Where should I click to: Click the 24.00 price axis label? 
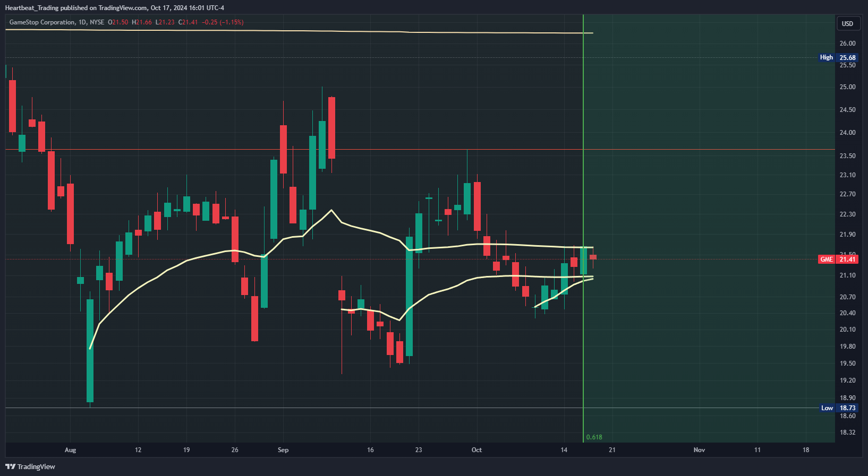[848, 133]
